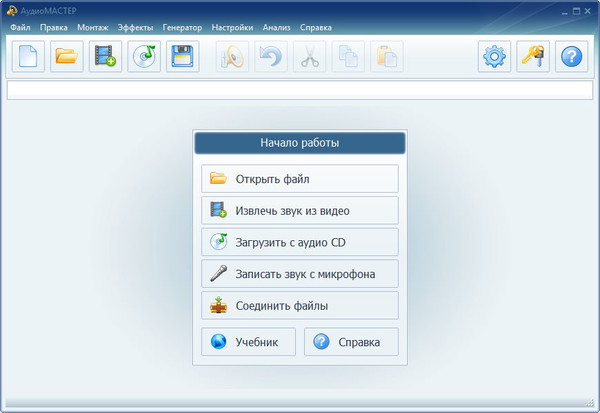Image resolution: width=600 pixels, height=413 pixels.
Task: Maximize the АудиоМАСТЕР window
Action: pyautogui.click(x=576, y=11)
